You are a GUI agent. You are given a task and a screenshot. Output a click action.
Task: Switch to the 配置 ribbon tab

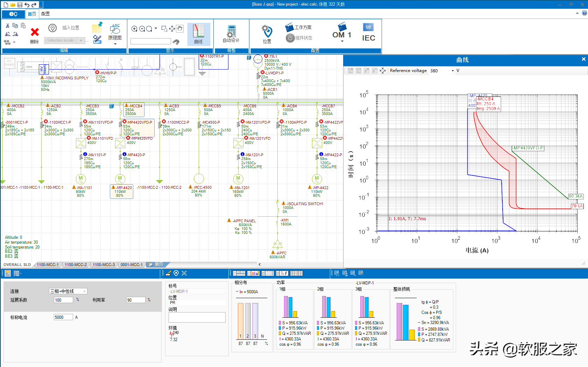45,14
